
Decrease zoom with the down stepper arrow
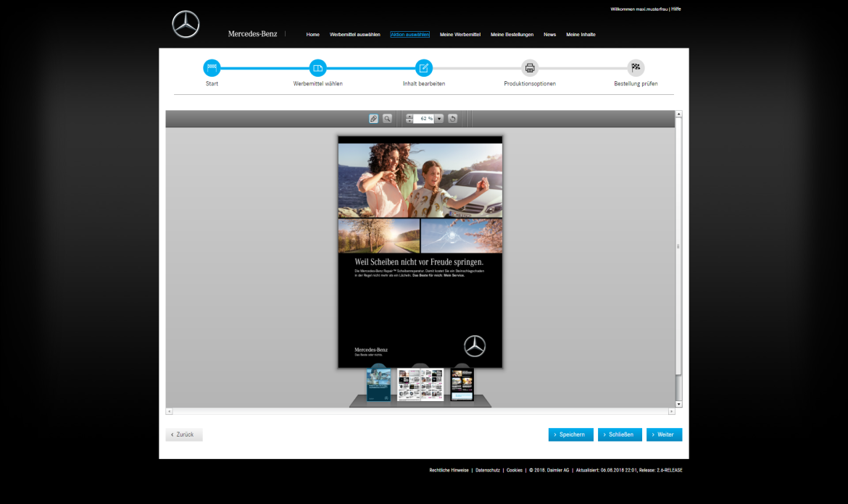410,121
